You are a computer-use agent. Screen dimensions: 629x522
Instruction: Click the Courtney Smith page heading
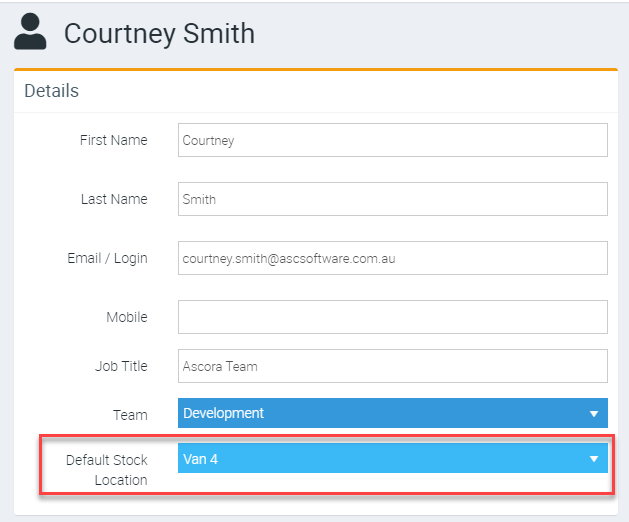159,33
